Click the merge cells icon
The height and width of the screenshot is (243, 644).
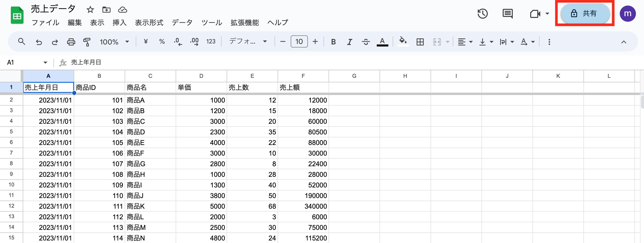pyautogui.click(x=437, y=42)
